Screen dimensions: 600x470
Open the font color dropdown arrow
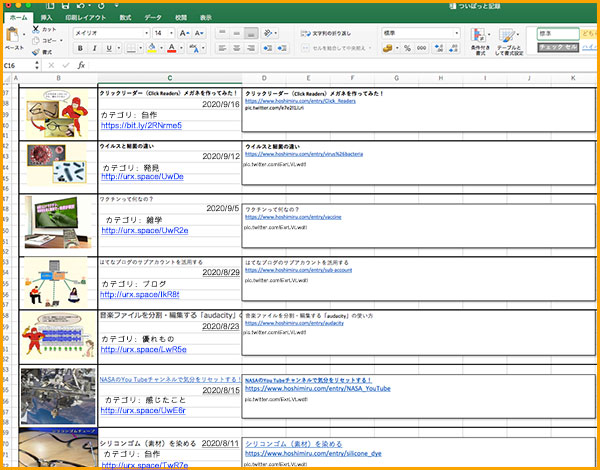181,48
